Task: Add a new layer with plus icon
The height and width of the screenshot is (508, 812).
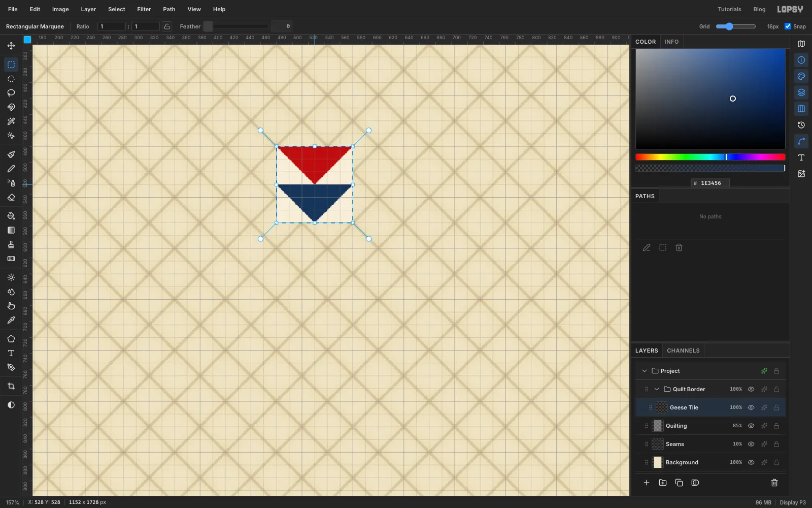Action: (x=647, y=483)
